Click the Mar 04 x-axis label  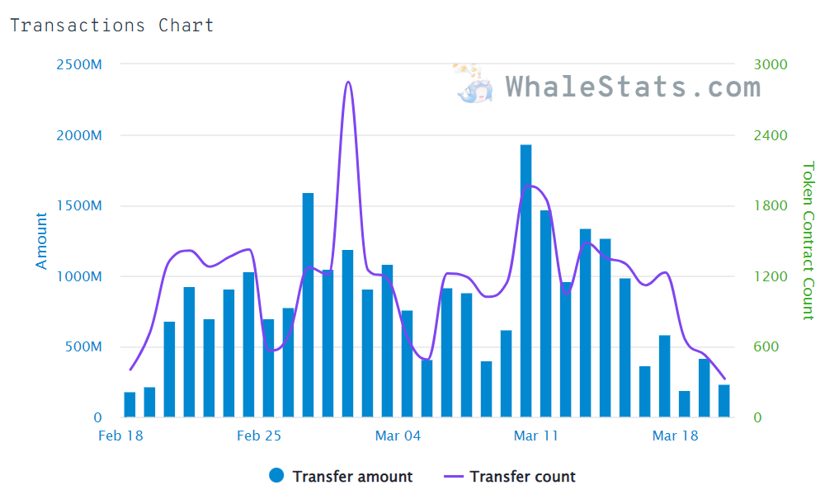point(398,436)
